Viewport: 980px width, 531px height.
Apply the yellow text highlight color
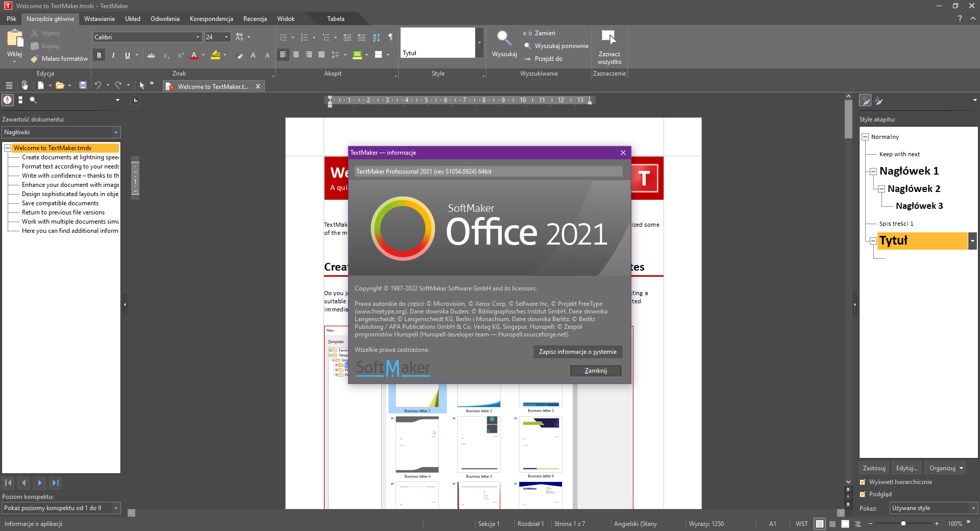[216, 55]
